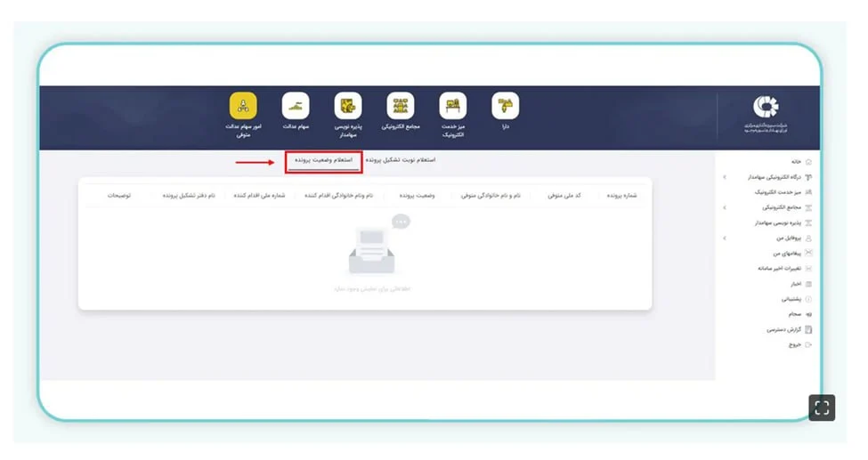Screen dimensions: 868x460
Task: Open the مجامع الکترونیکی top icon
Action: [x=400, y=106]
